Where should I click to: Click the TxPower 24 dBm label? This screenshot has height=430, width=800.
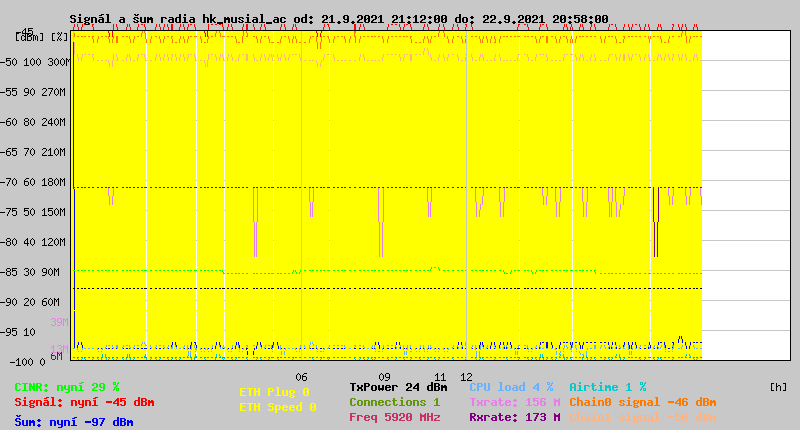[x=398, y=387]
